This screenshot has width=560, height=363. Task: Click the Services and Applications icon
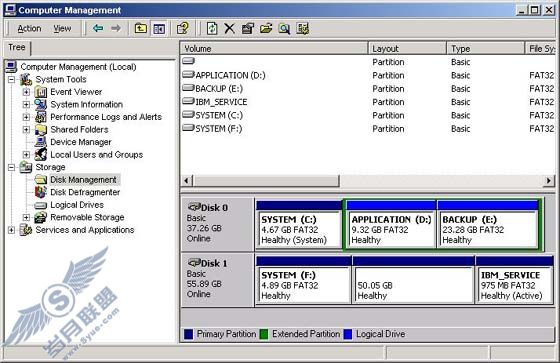[26, 230]
